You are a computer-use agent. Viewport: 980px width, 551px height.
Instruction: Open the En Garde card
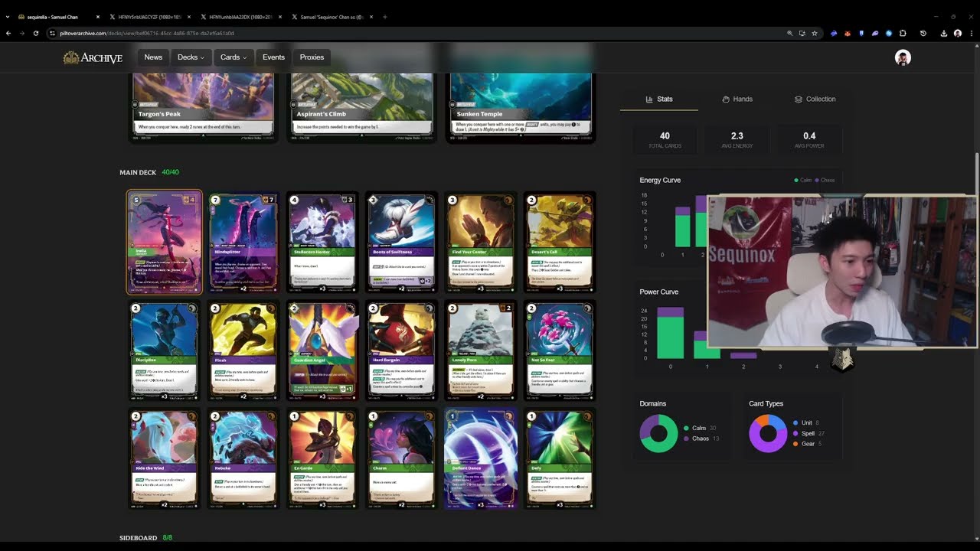[322, 459]
